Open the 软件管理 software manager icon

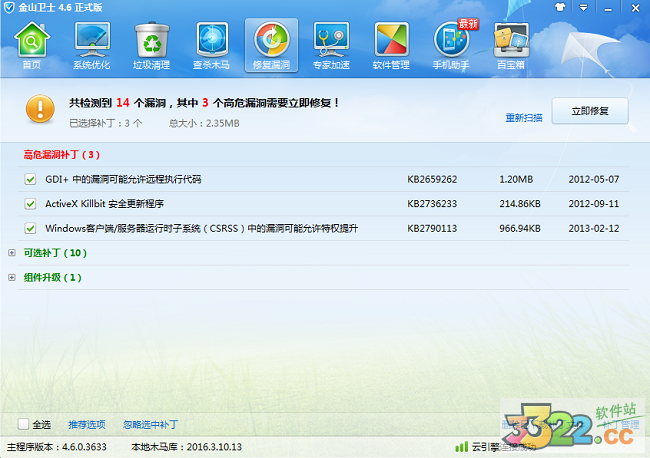[x=391, y=46]
